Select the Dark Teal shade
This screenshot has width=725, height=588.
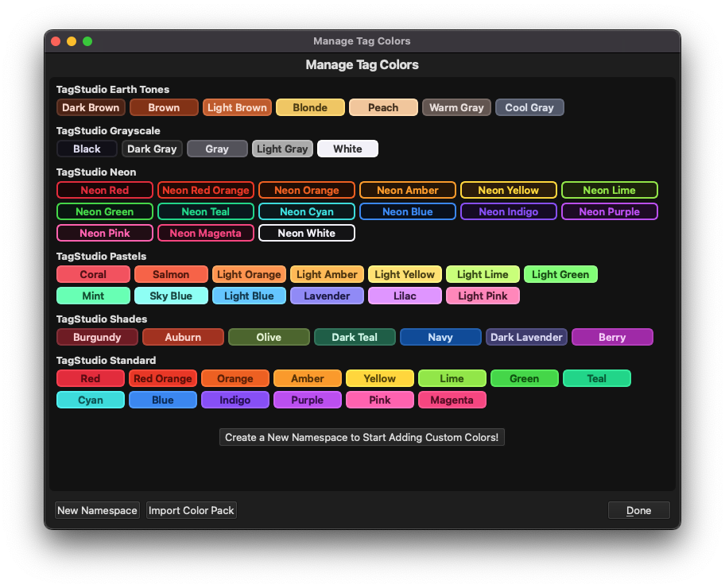(x=355, y=337)
